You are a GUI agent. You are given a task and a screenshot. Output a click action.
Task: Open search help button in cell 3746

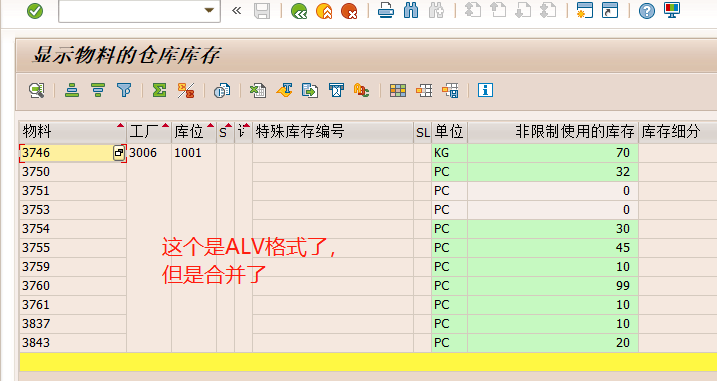[x=119, y=153]
